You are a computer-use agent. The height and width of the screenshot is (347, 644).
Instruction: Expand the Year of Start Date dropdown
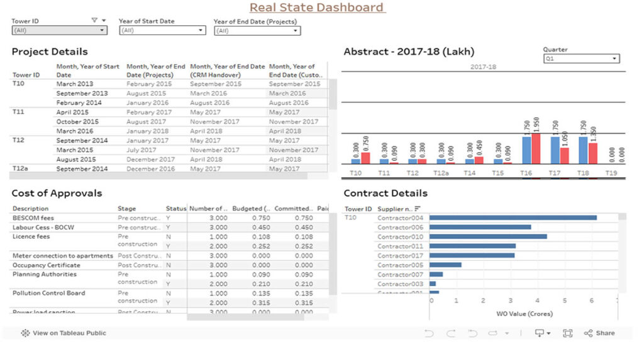coord(162,30)
